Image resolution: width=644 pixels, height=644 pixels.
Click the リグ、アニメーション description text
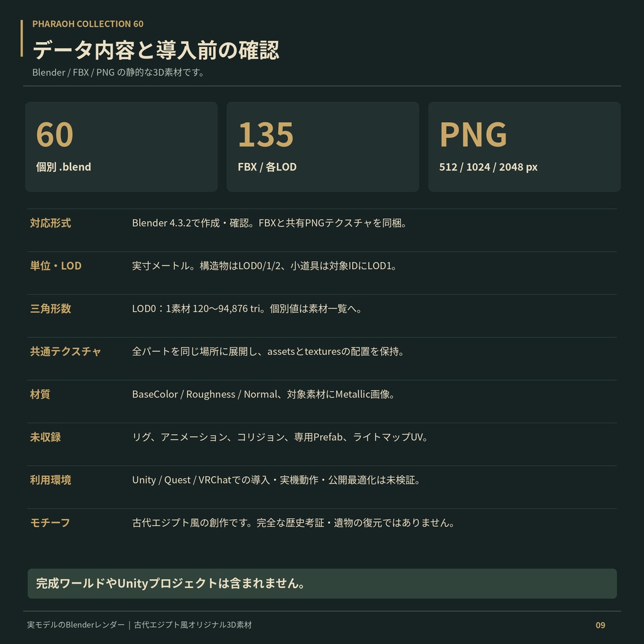coord(280,437)
